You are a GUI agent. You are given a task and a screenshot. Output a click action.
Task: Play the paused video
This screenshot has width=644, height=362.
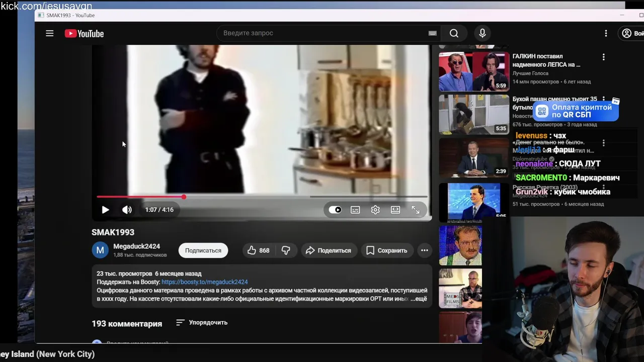pos(105,210)
